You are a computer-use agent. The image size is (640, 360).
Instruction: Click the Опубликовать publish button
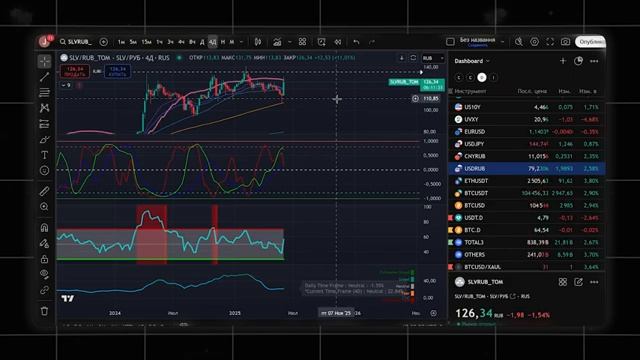click(x=590, y=42)
